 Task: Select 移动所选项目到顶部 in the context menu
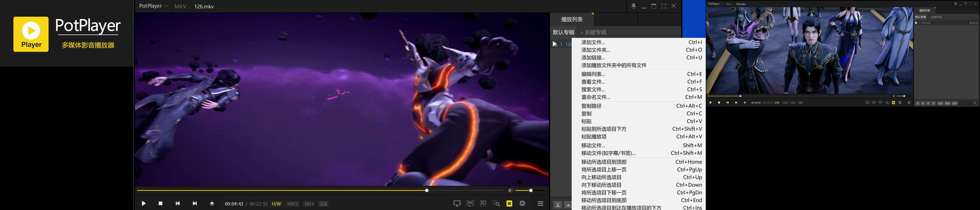point(639,162)
